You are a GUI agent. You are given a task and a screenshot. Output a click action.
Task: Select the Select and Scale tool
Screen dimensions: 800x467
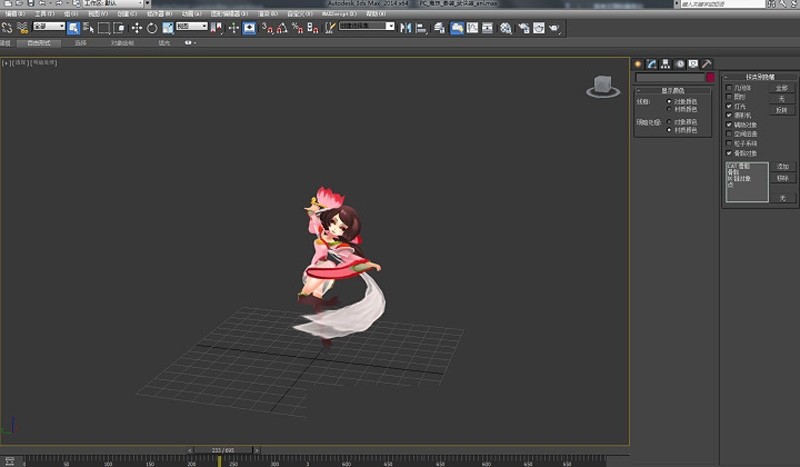click(168, 28)
